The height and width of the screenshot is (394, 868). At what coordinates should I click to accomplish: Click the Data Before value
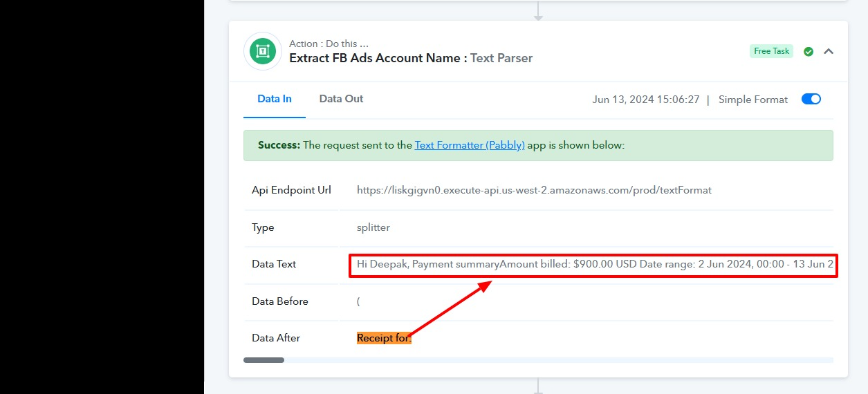coord(358,301)
